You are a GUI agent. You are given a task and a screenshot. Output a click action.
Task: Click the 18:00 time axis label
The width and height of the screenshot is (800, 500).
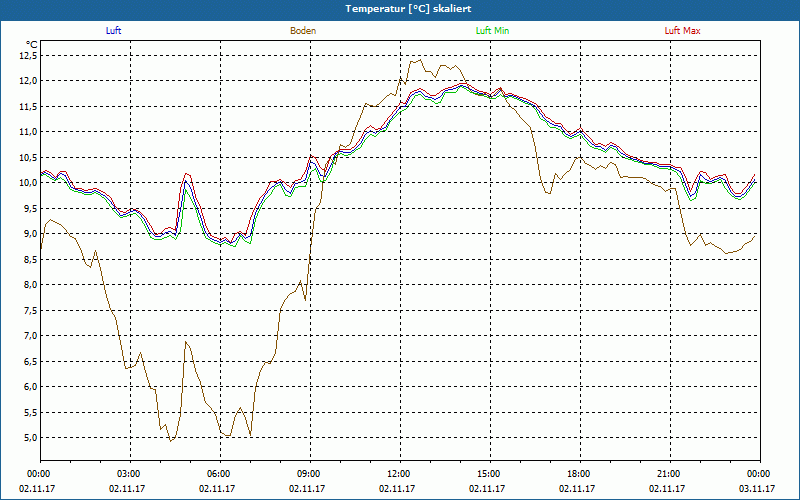point(577,474)
